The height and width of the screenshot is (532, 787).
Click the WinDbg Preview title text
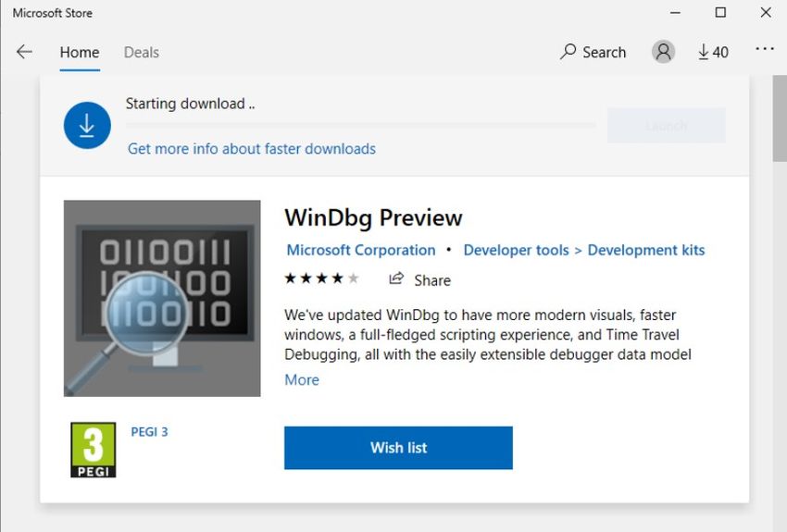click(373, 217)
